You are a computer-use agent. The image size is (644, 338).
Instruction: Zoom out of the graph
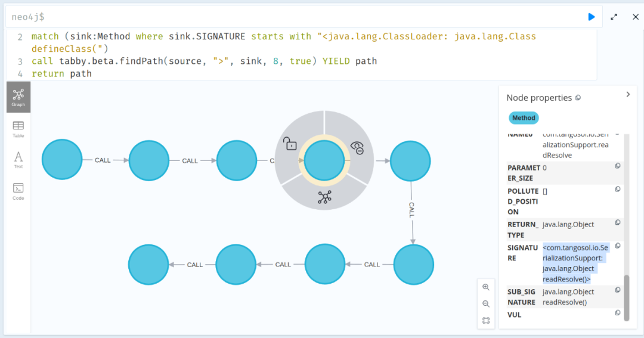tap(486, 304)
